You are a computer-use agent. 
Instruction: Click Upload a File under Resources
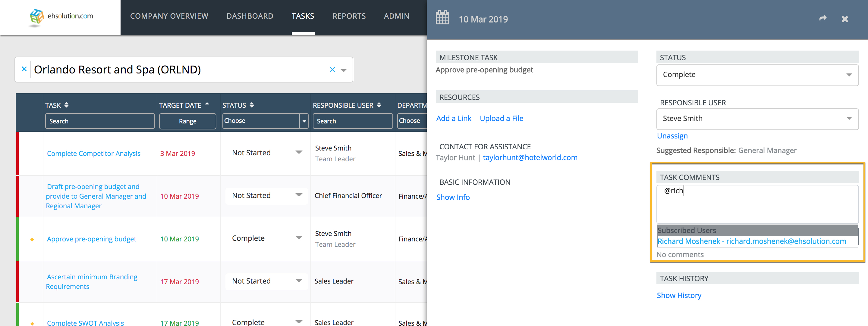(x=502, y=118)
